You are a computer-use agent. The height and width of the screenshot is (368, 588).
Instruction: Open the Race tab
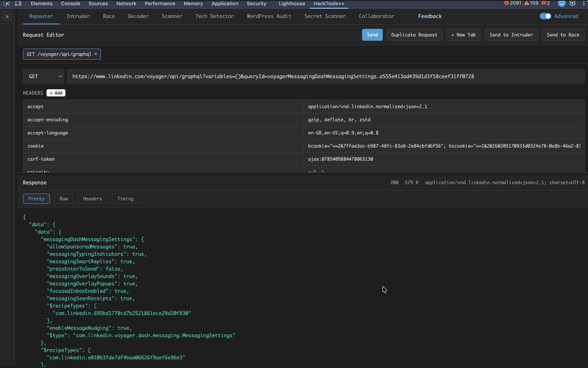coord(109,16)
